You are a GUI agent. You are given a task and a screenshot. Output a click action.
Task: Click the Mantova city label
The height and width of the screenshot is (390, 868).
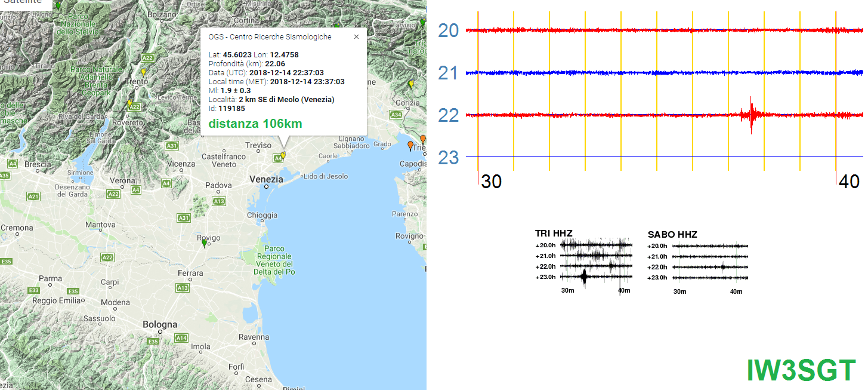click(x=100, y=225)
